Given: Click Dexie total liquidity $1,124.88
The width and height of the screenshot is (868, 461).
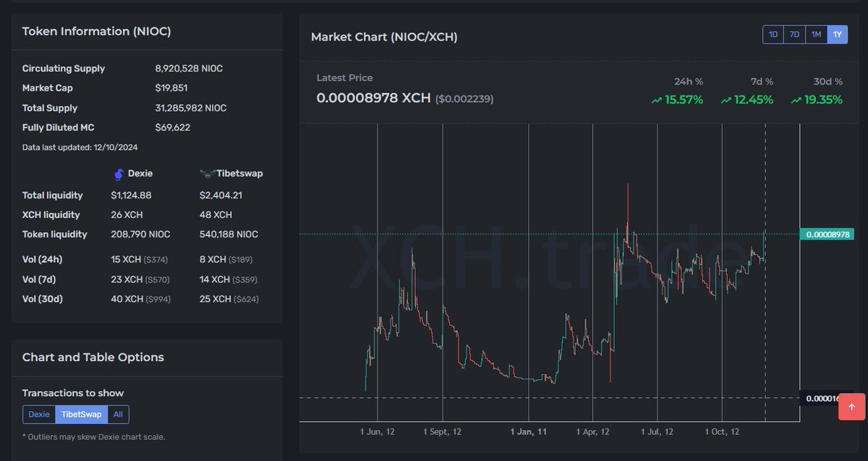Looking at the screenshot, I should click(131, 195).
